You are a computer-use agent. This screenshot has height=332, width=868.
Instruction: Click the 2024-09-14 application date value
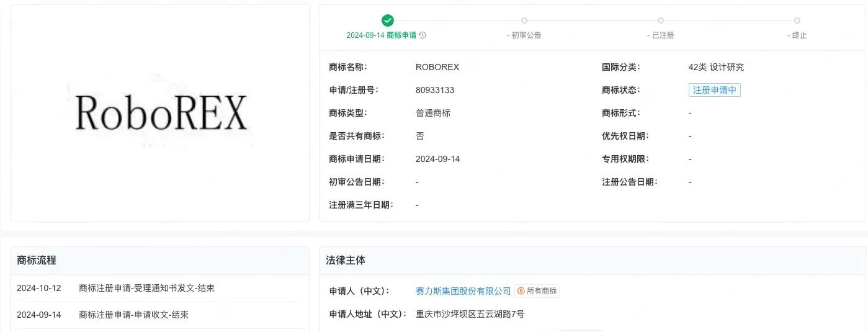click(438, 159)
